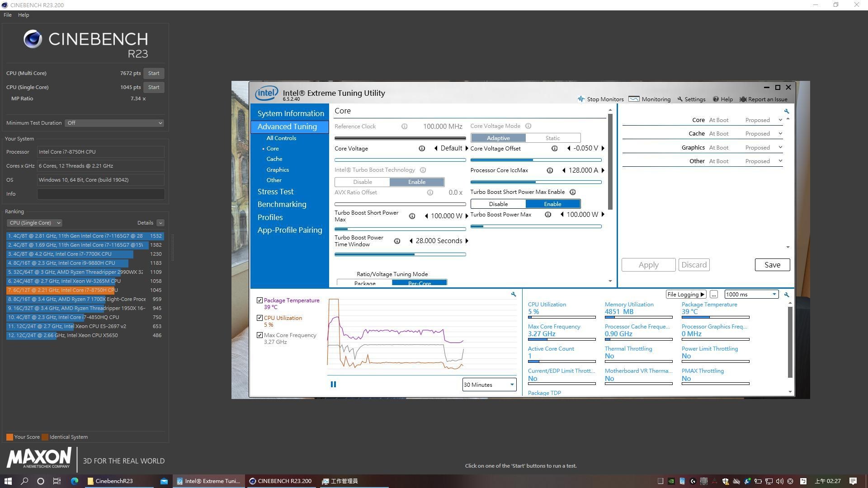Click wrench icon above the proposed settings panel
Screen dimensions: 868x488
[787, 111]
